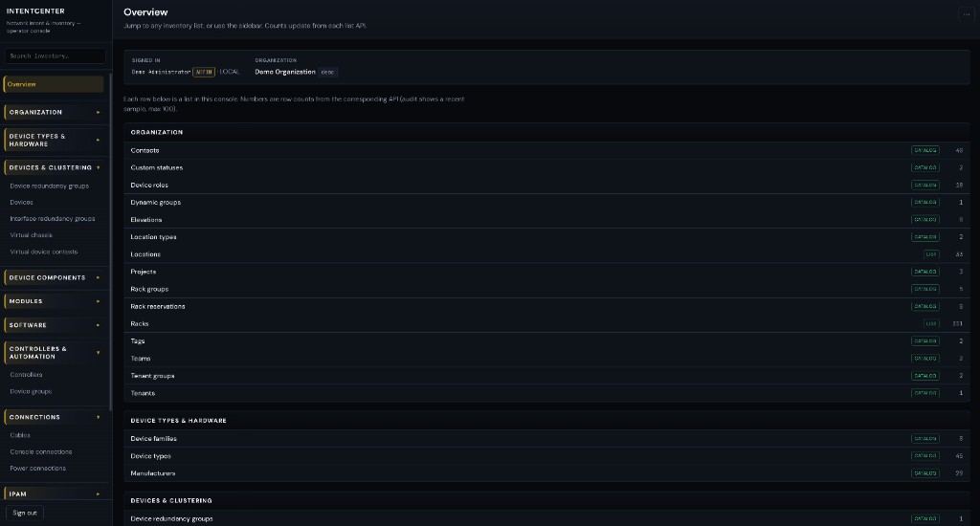Click the Locations row LIST badge
This screenshot has height=526, width=980.
[931, 254]
